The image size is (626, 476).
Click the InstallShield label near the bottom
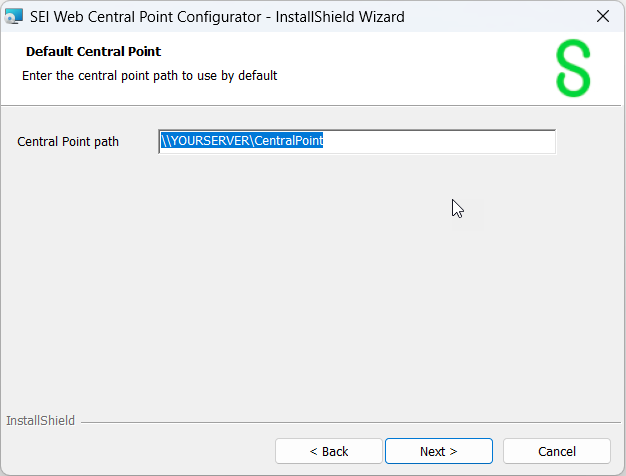point(40,421)
